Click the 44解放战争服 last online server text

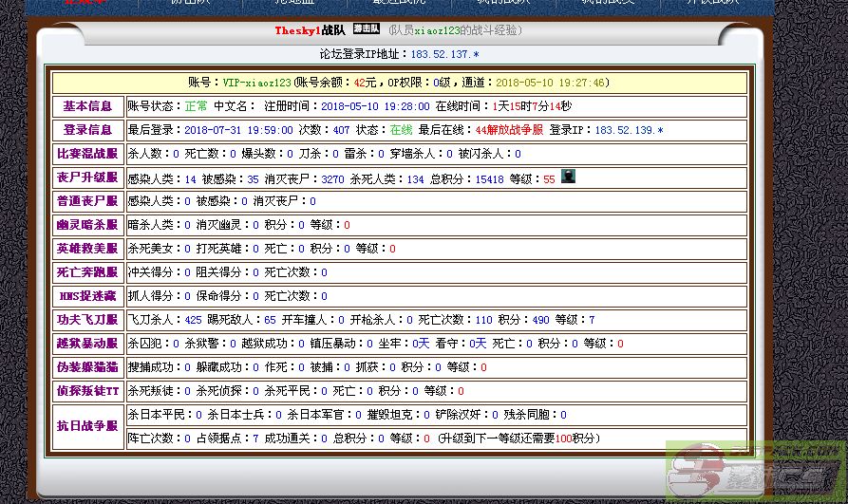click(509, 130)
